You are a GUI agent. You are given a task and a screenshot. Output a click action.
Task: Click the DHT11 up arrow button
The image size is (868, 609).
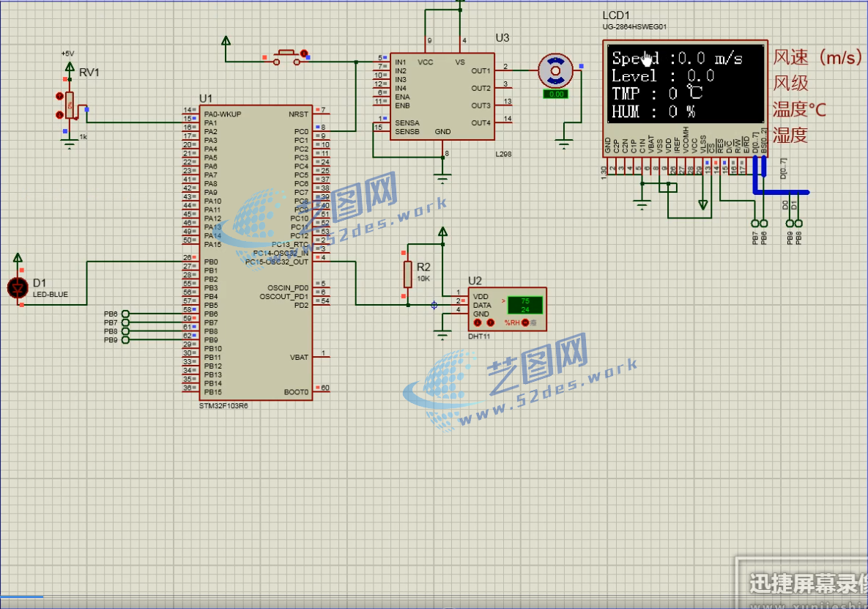[x=490, y=322]
